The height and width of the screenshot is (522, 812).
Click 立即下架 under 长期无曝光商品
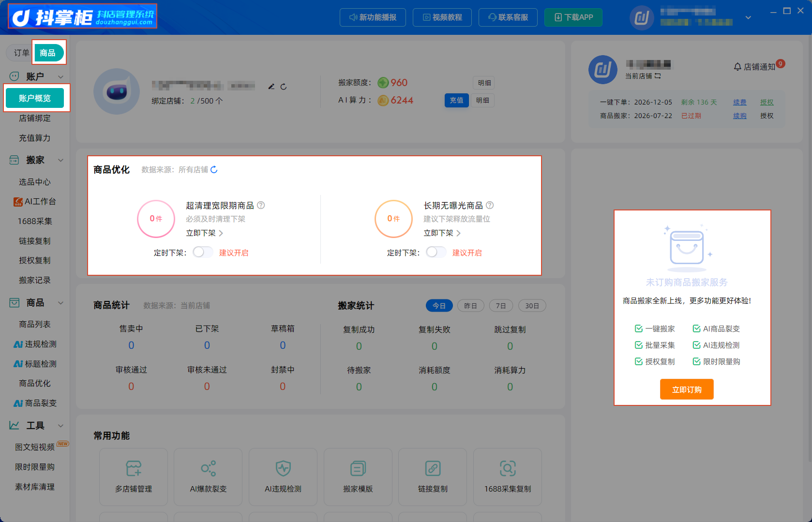click(x=442, y=233)
